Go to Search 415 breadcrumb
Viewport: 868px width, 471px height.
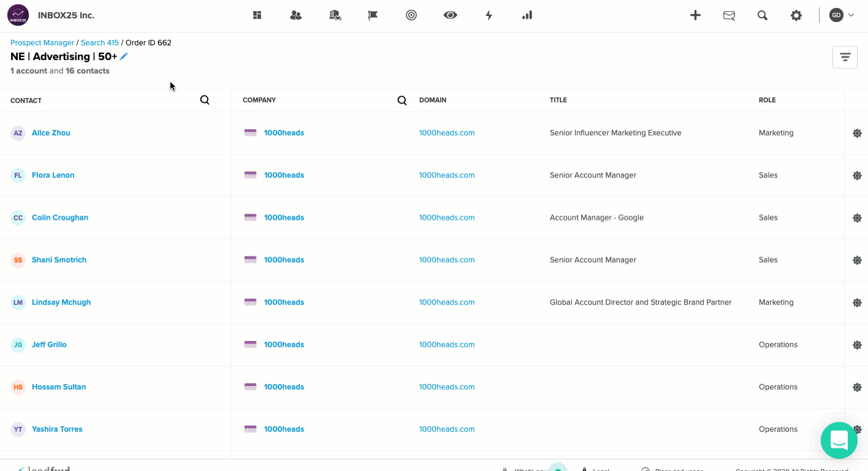point(100,43)
